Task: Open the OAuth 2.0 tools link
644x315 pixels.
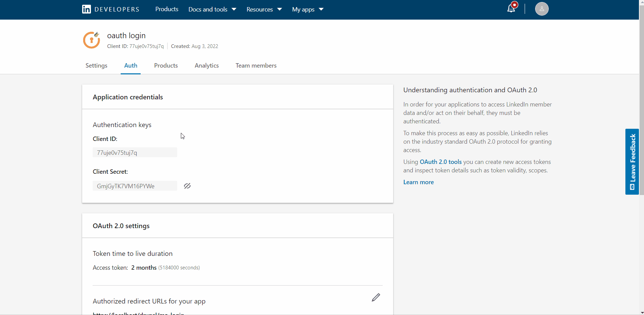Action: point(440,162)
